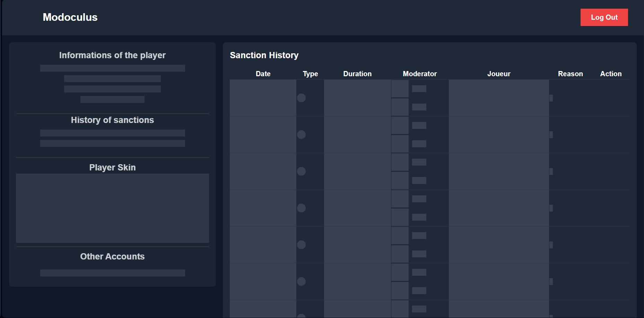
Task: Select the type indicator in the fifth row
Action: 301,245
